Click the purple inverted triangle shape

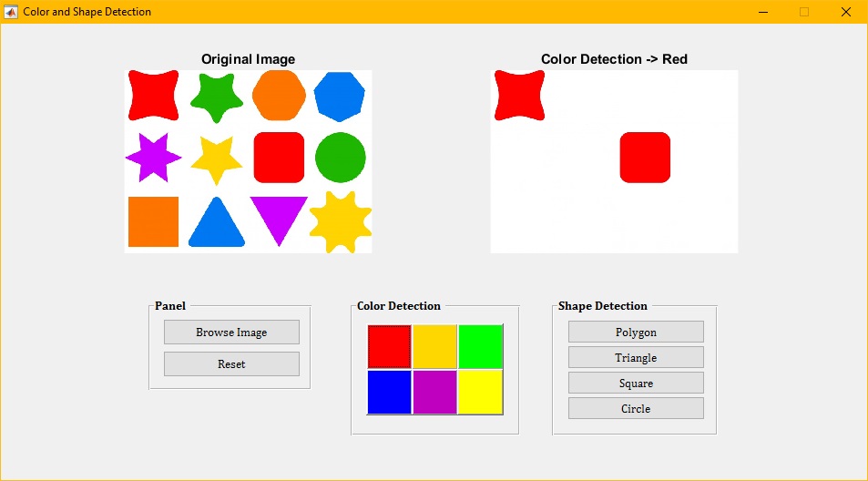pyautogui.click(x=279, y=217)
